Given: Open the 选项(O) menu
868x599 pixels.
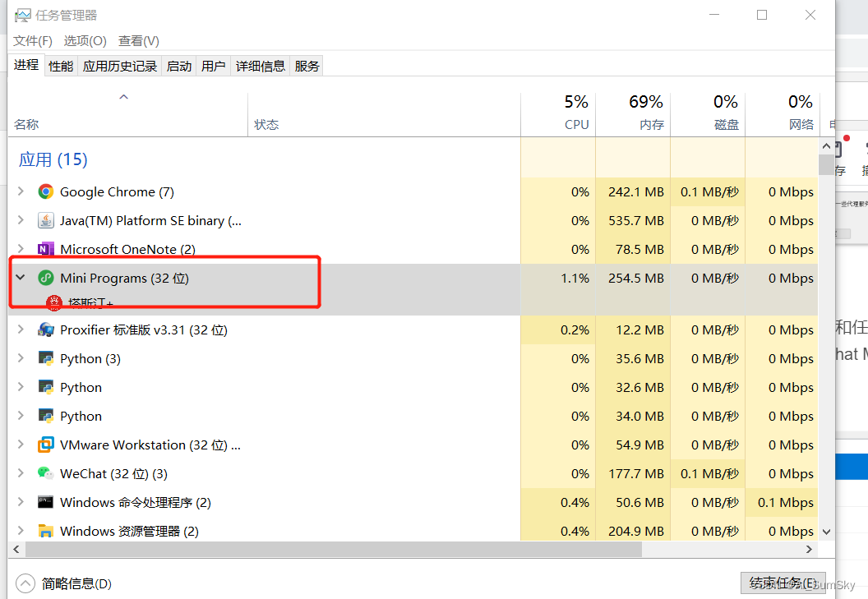Looking at the screenshot, I should pos(85,41).
